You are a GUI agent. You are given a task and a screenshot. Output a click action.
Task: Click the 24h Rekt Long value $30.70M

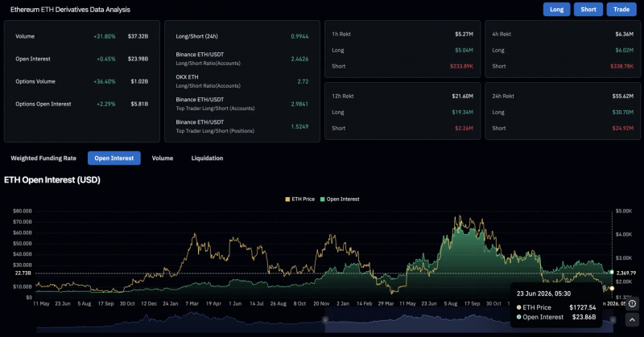[622, 112]
